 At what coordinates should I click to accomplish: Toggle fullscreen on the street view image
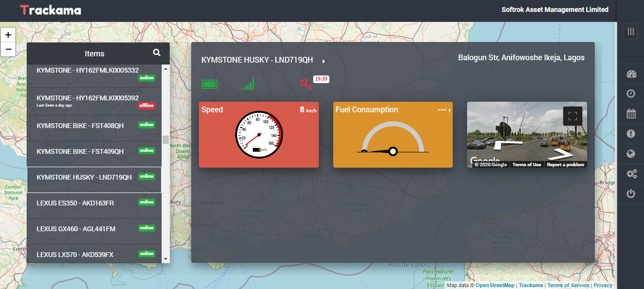[572, 116]
